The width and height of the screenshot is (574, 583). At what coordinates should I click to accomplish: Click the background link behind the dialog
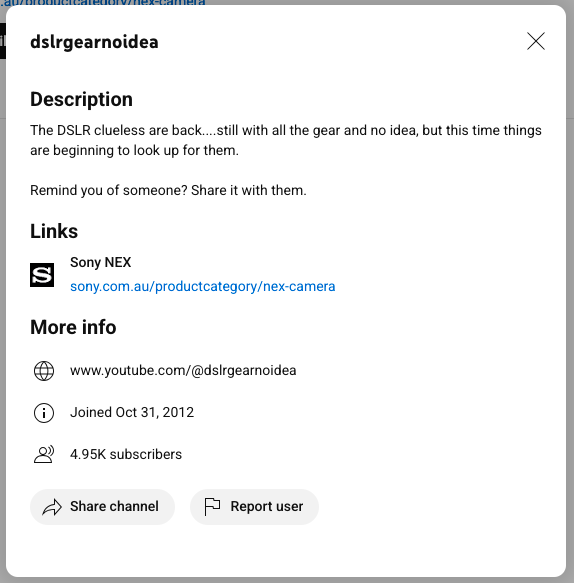click(x=103, y=3)
